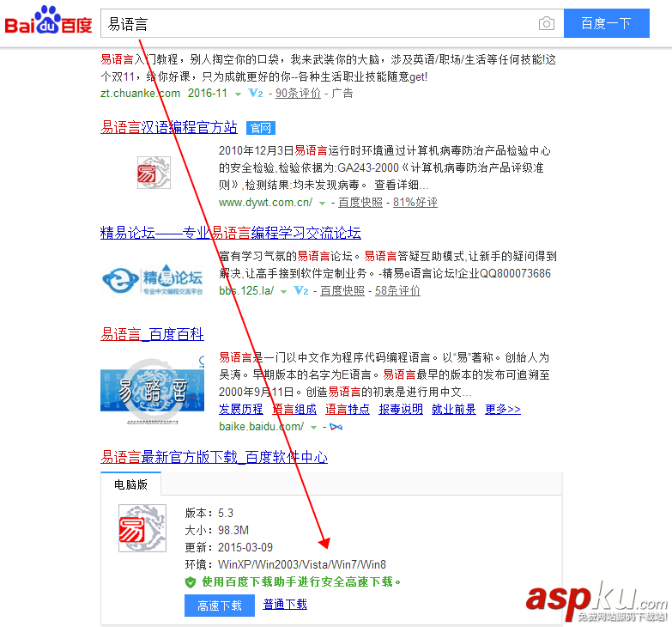The image size is (672, 627).
Task: Open camera image search in search box
Action: coord(547,23)
